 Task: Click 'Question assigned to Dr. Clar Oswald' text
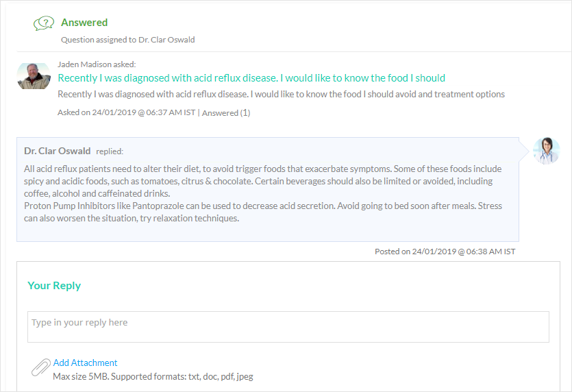click(x=127, y=40)
